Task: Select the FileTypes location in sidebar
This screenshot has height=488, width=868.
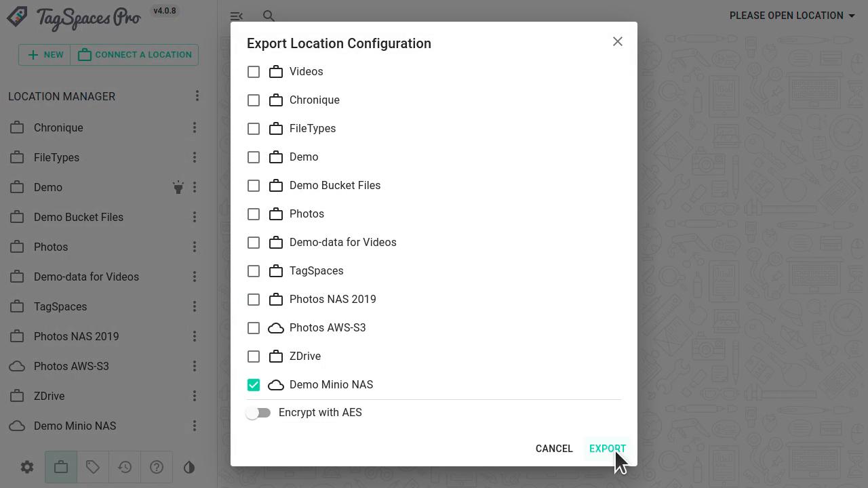Action: (x=56, y=157)
